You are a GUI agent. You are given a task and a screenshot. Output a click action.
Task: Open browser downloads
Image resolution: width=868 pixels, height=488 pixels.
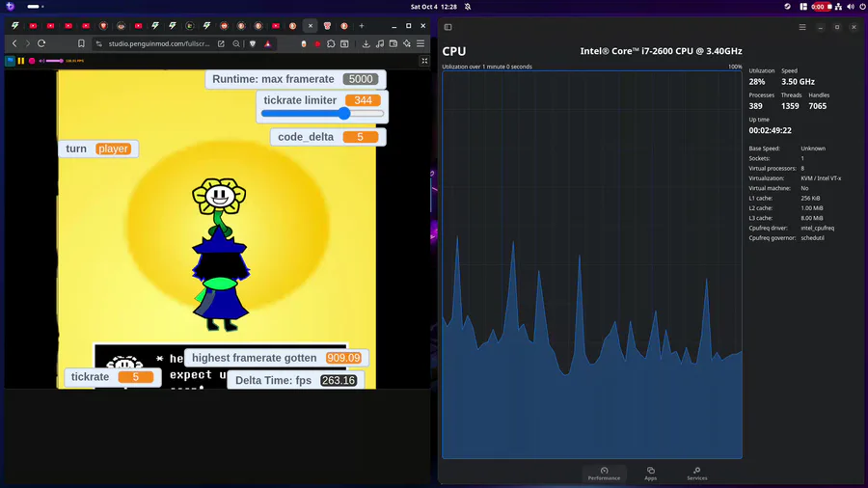point(366,43)
